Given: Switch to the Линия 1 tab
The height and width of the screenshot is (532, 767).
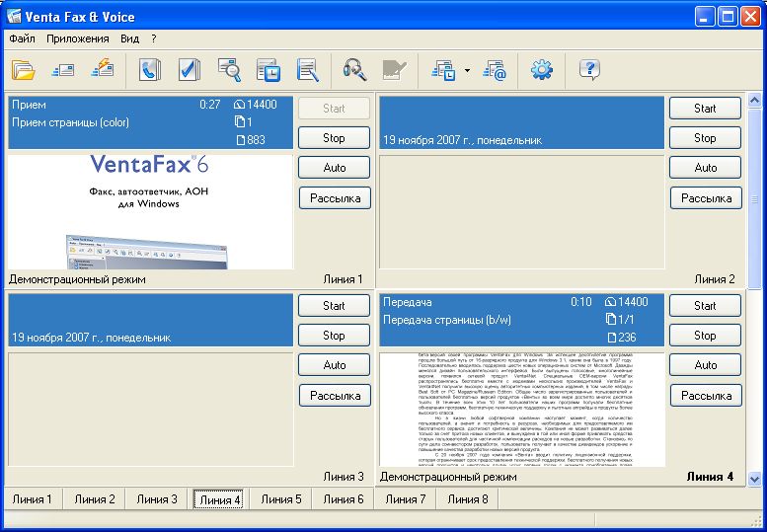Looking at the screenshot, I should point(33,499).
